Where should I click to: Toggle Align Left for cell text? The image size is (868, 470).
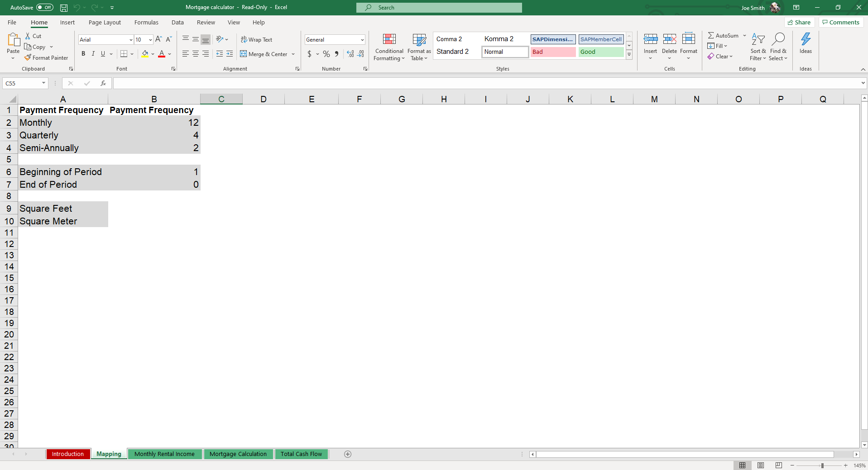pos(186,54)
